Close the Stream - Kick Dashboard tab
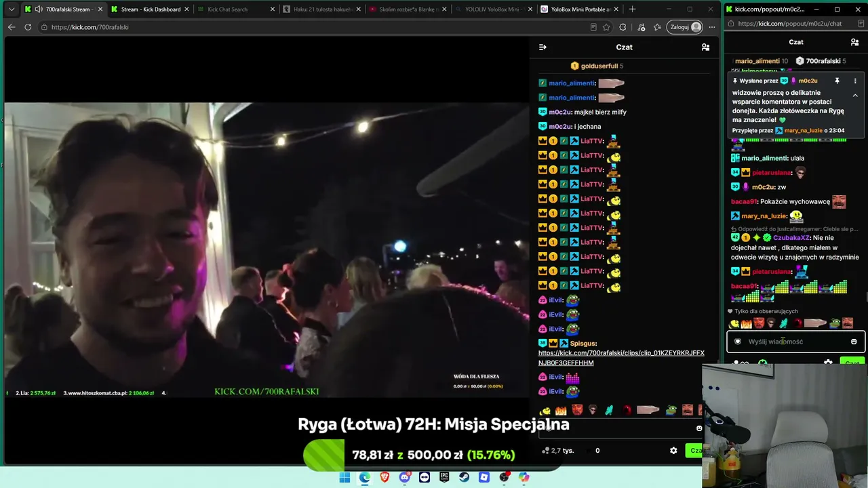The height and width of the screenshot is (488, 868). point(186,9)
